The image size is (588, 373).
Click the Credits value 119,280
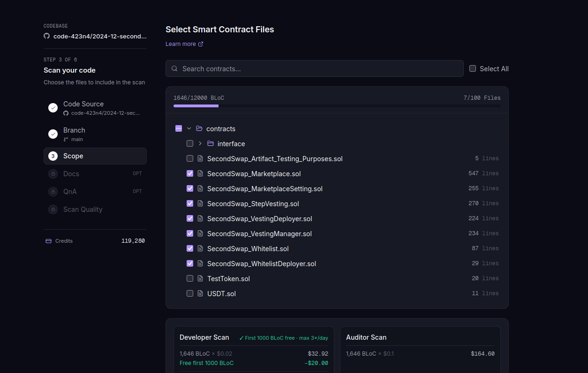pos(133,241)
